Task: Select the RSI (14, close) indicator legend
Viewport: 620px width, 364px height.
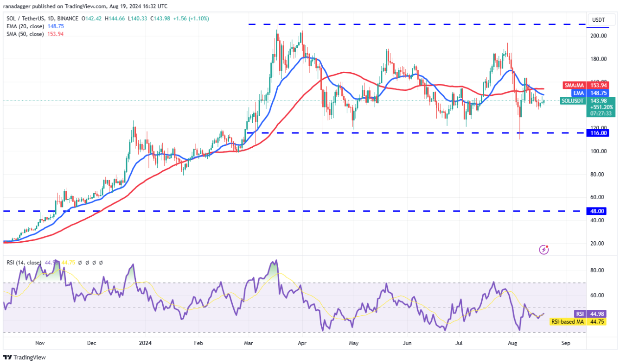Action: tap(24, 263)
